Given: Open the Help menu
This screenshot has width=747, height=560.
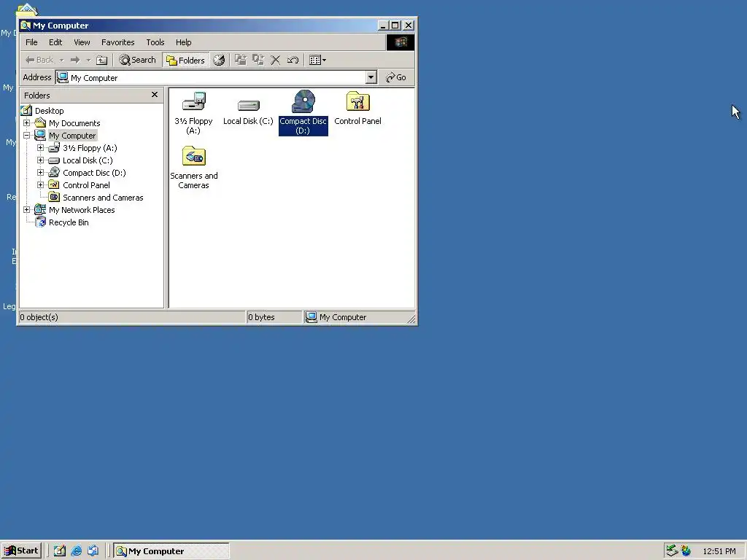Looking at the screenshot, I should click(x=183, y=42).
